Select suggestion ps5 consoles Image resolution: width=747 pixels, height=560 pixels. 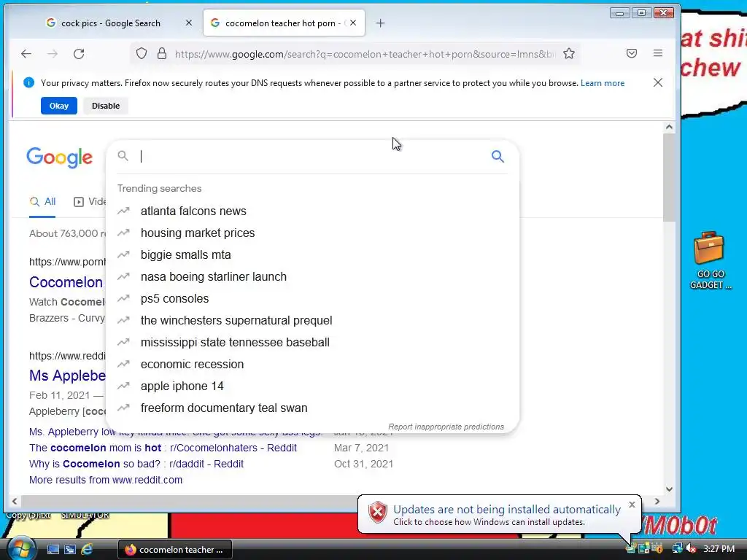click(312, 298)
